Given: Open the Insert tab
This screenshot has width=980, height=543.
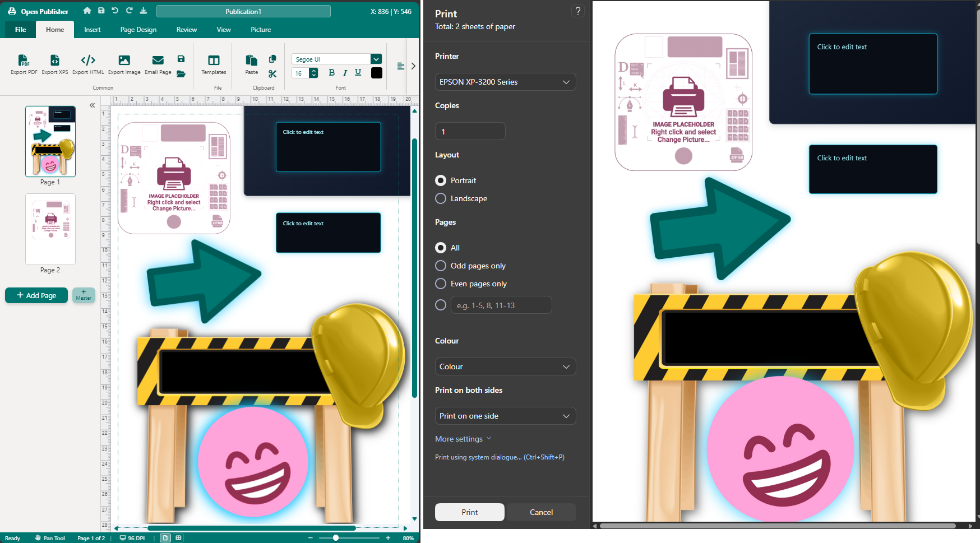Looking at the screenshot, I should coord(93,30).
